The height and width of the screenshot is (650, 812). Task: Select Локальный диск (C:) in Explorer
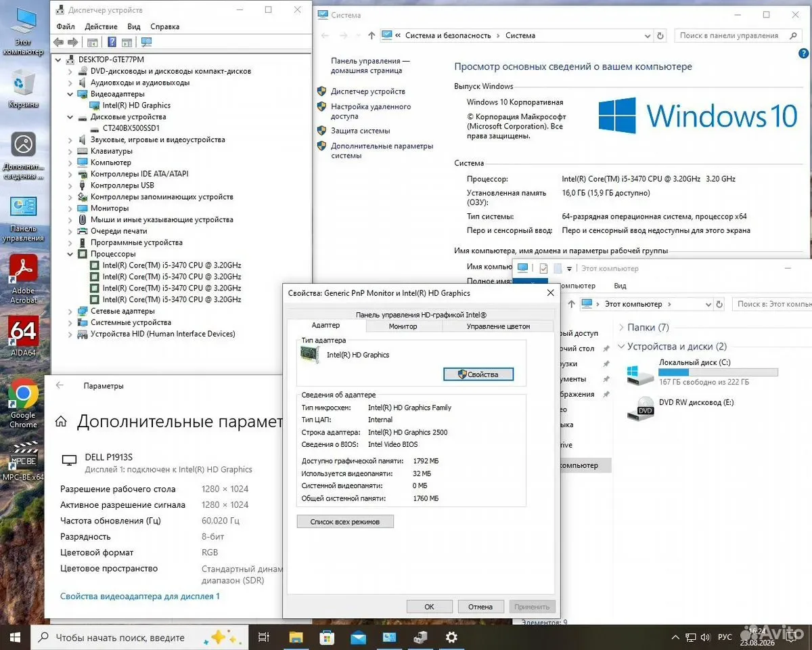click(702, 372)
